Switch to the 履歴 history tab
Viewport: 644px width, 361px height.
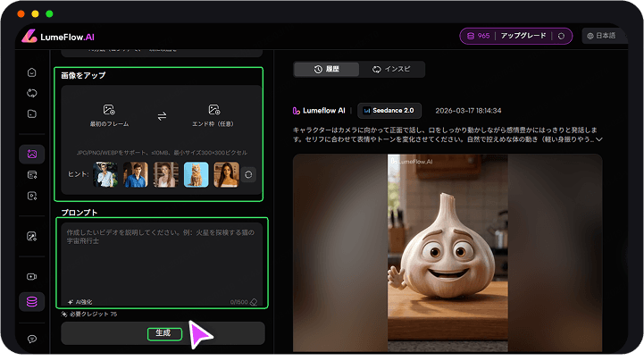click(327, 69)
